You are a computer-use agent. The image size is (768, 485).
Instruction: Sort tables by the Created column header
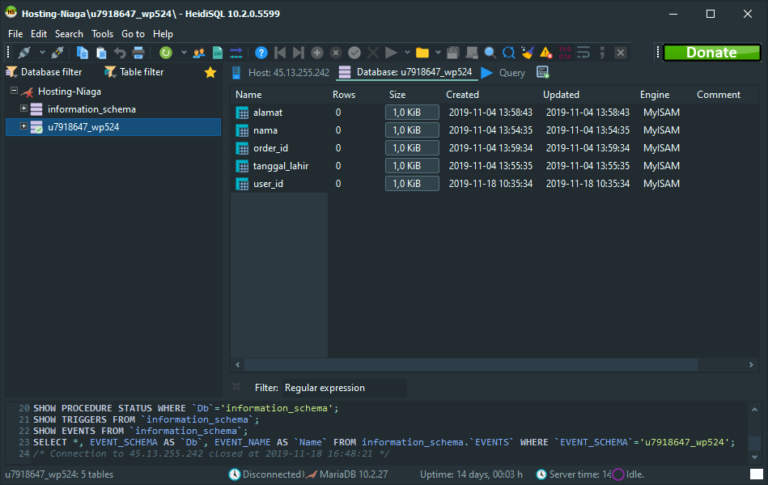pyautogui.click(x=463, y=94)
